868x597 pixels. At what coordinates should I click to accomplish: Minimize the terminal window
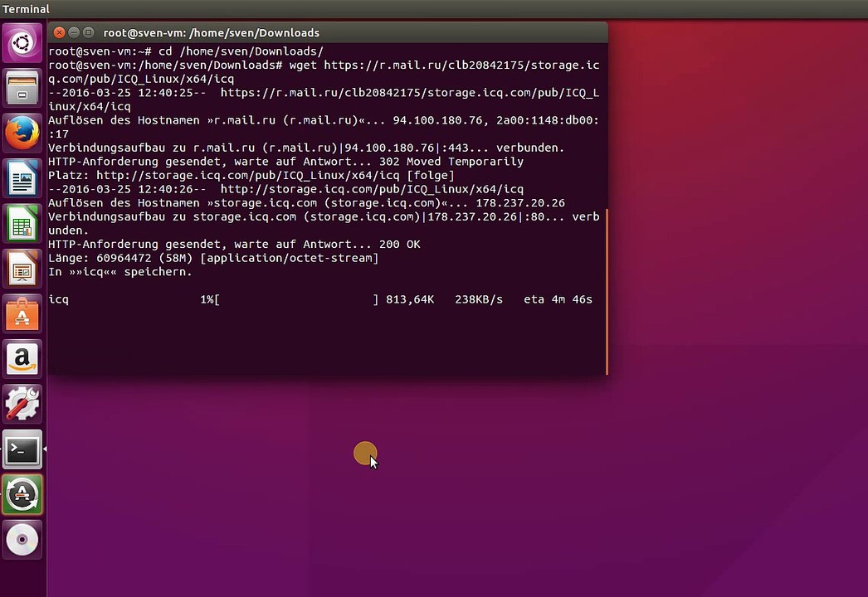coord(74,32)
